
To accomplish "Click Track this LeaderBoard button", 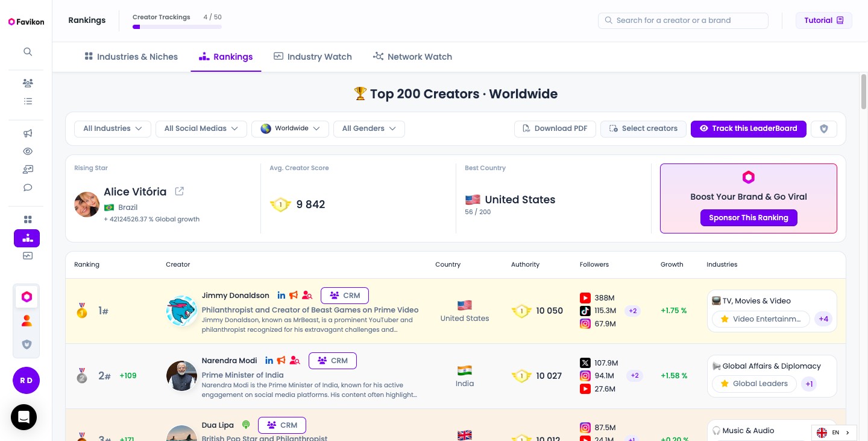I will point(749,128).
